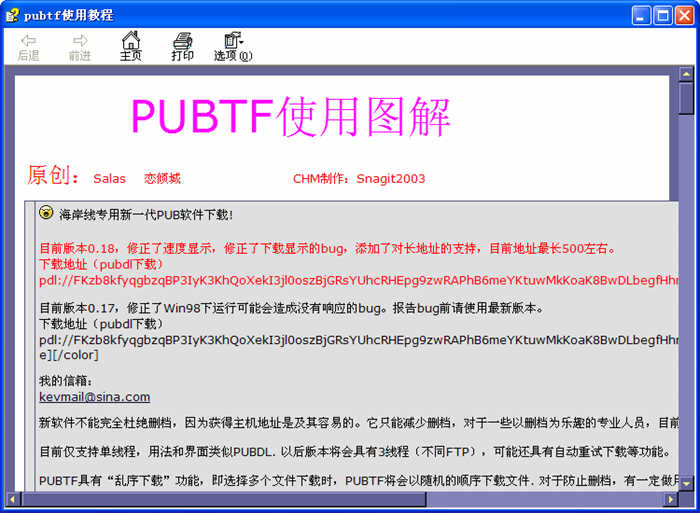Viewport: 700px width, 513px height.
Task: Click the smiley icon beside 海岸线 headline
Action: click(x=46, y=213)
